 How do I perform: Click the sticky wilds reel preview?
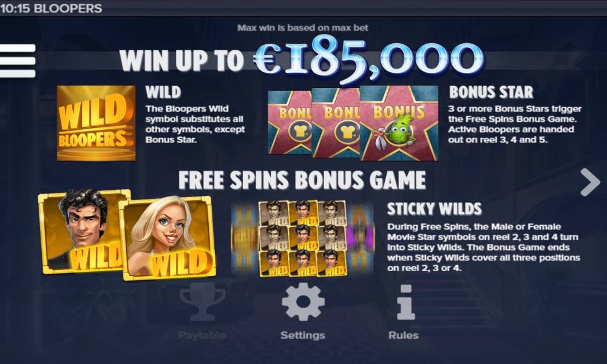click(303, 238)
